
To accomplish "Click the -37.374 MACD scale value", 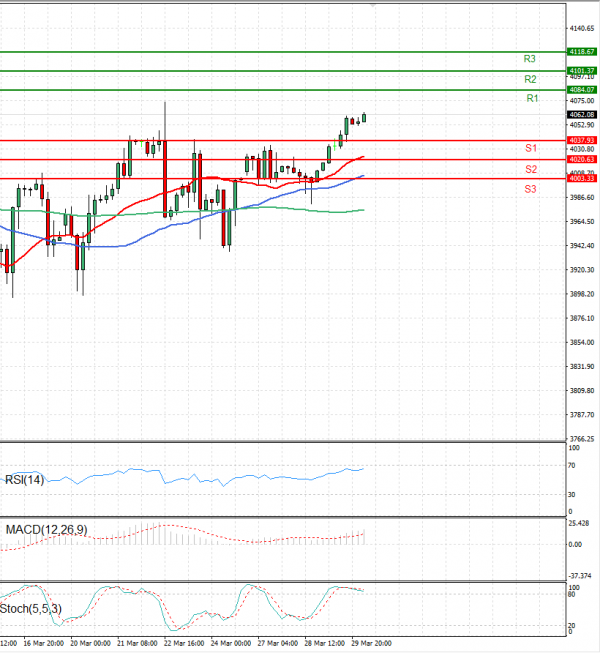I will click(580, 576).
